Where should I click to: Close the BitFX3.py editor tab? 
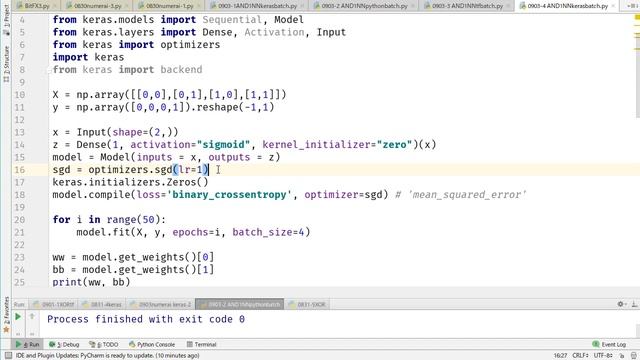coord(55,6)
